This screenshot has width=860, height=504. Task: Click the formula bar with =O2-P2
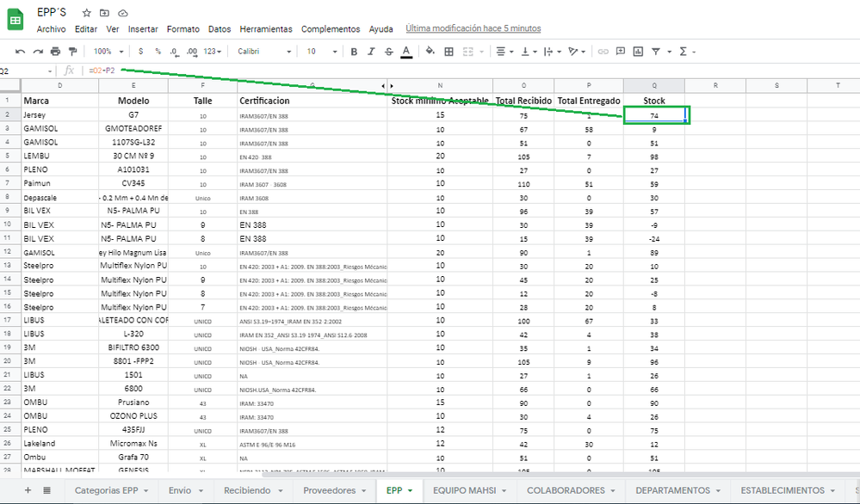click(x=472, y=71)
